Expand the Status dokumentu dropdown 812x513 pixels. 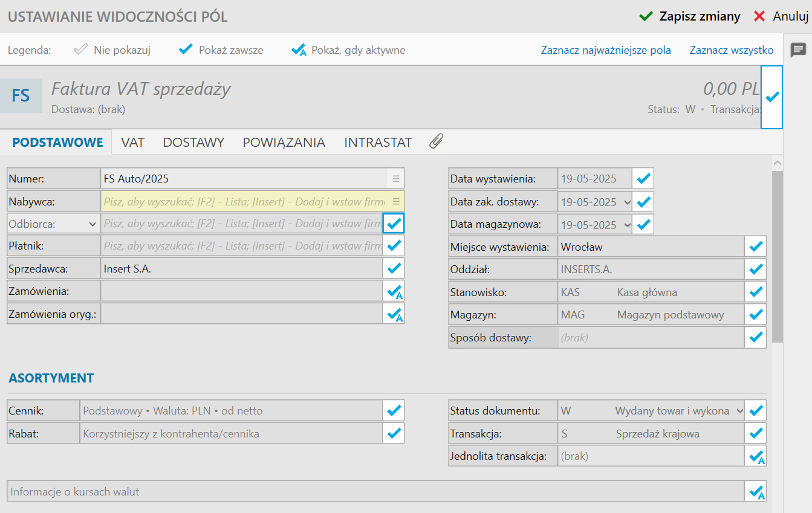click(739, 411)
